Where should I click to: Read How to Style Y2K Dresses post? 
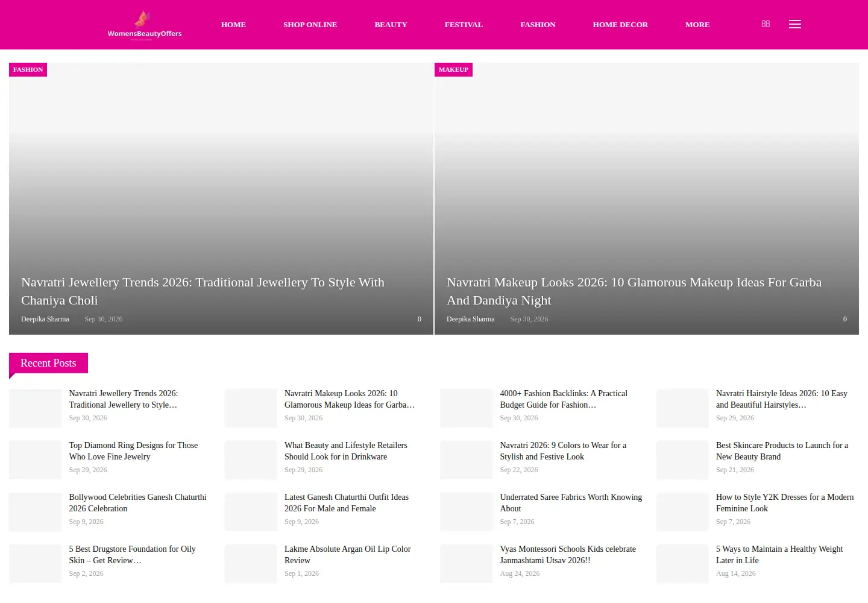click(785, 503)
